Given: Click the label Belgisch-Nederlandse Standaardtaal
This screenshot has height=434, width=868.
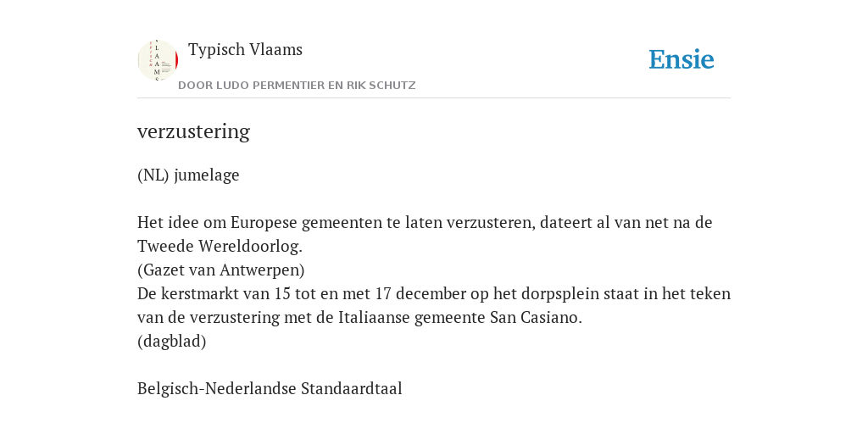Looking at the screenshot, I should point(270,388).
